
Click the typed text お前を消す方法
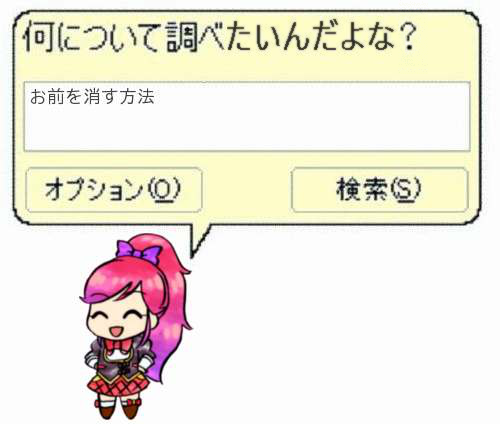point(92,97)
